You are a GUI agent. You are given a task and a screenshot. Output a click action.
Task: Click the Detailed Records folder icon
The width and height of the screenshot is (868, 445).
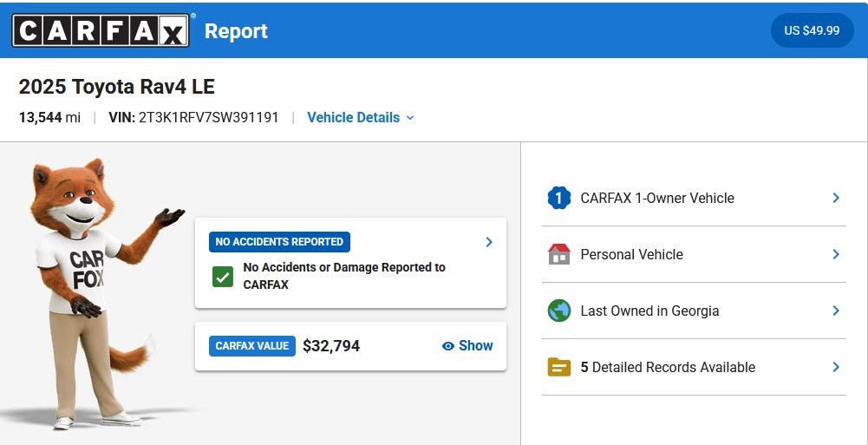(x=559, y=367)
